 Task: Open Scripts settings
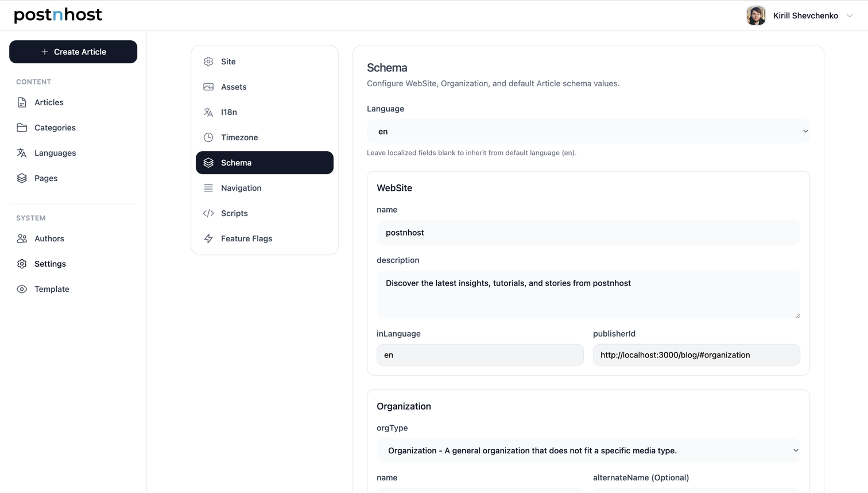point(265,213)
